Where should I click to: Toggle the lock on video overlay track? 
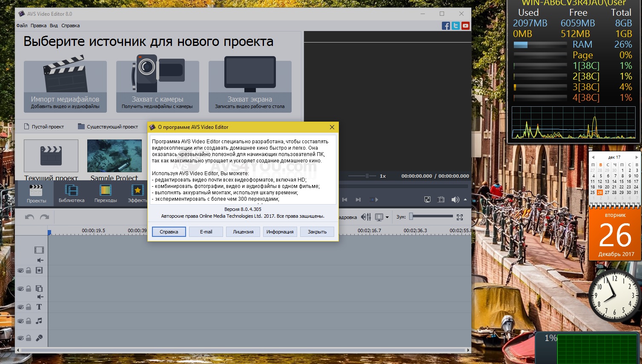29,288
